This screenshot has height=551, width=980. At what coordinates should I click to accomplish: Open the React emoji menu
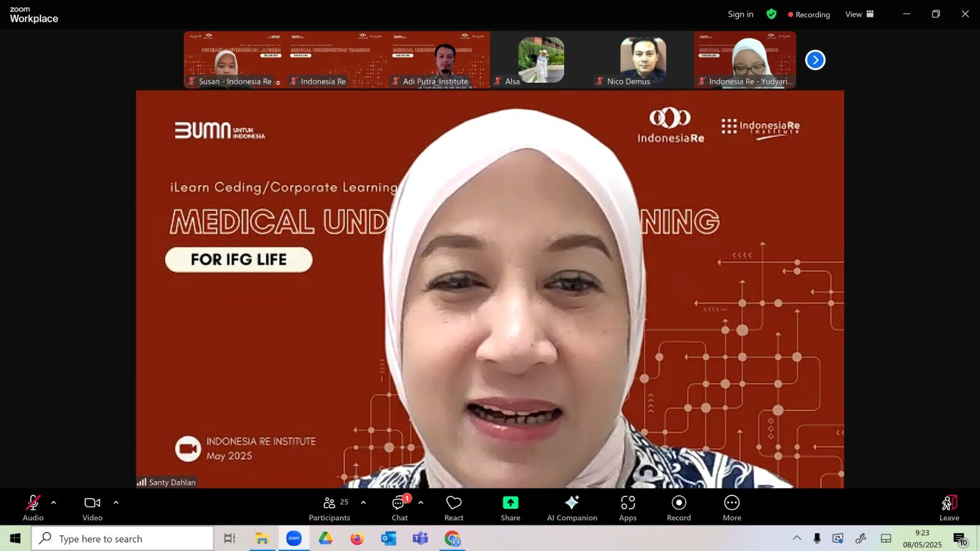point(454,508)
